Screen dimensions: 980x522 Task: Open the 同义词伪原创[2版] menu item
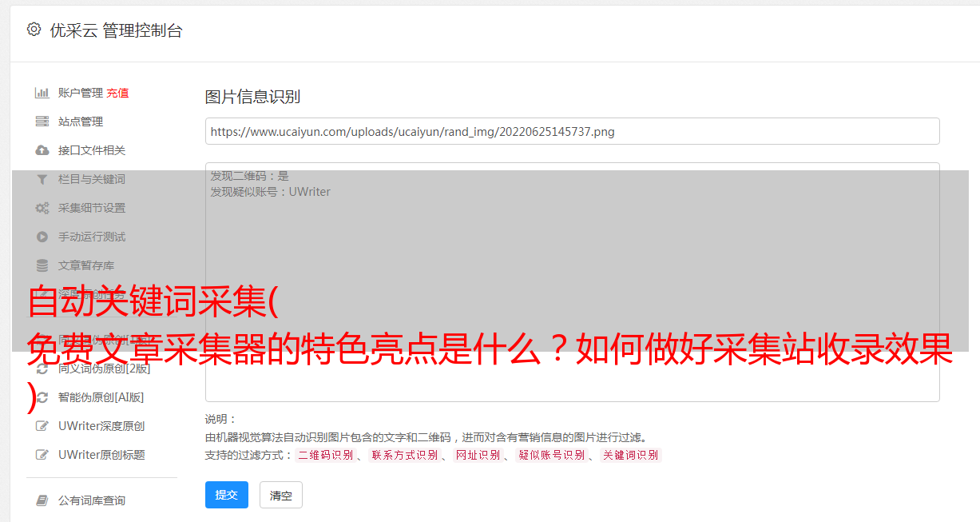[x=104, y=369]
